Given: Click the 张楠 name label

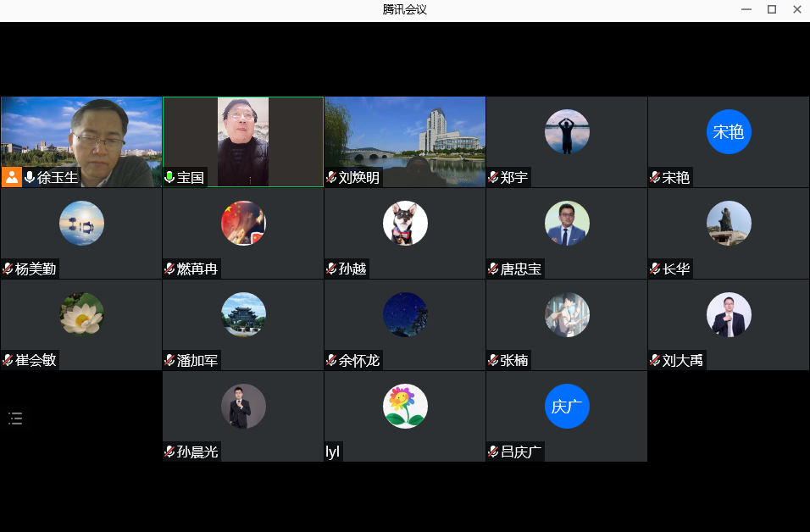Looking at the screenshot, I should (513, 361).
